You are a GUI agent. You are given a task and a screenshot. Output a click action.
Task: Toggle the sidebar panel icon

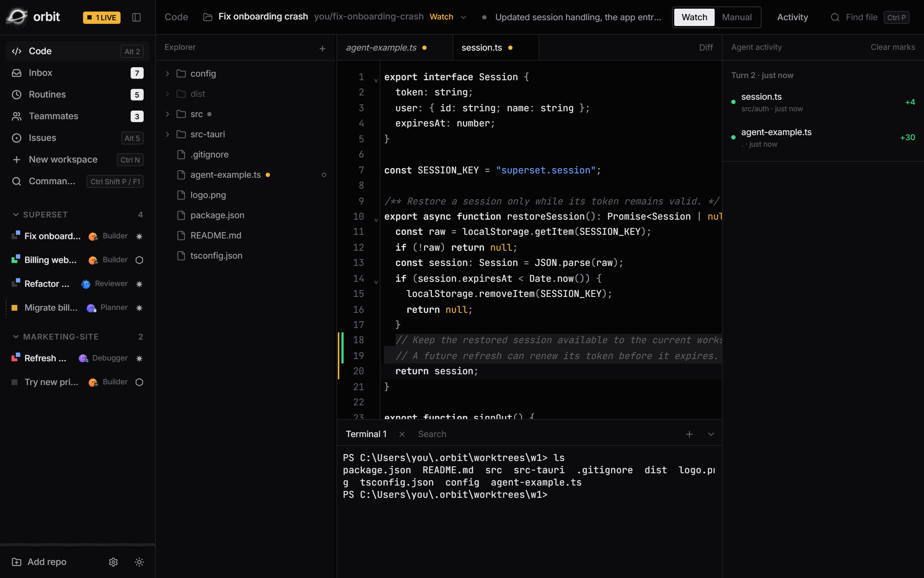pos(136,17)
